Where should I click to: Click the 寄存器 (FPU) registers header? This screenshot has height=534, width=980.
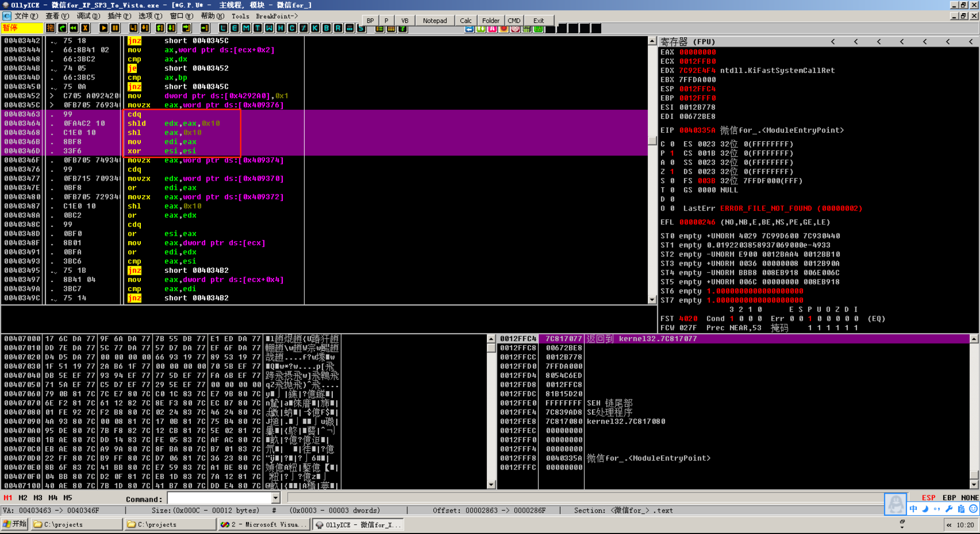(x=688, y=42)
